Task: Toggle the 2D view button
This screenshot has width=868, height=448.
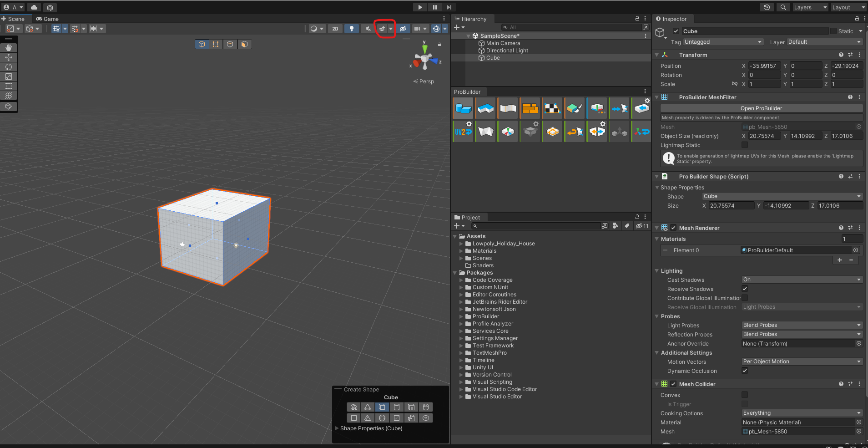Action: coord(335,29)
